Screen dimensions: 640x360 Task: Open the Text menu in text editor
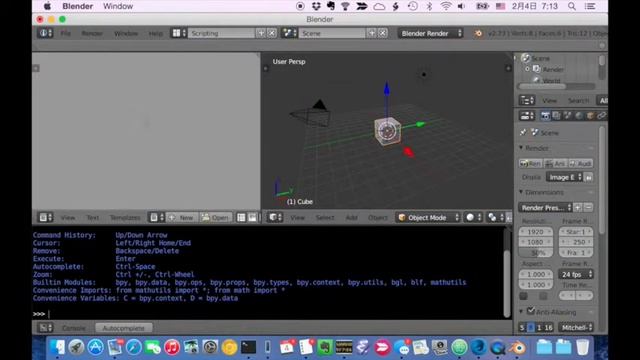[93, 218]
